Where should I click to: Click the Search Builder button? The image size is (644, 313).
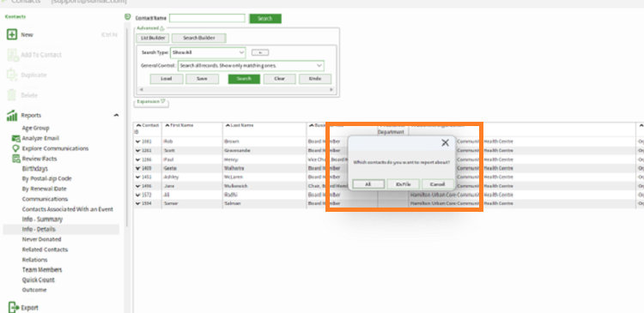(x=199, y=38)
